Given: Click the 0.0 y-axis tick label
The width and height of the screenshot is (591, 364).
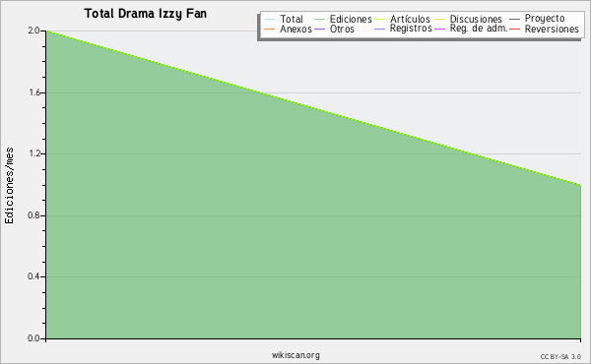Looking at the screenshot, I should click(x=33, y=338).
